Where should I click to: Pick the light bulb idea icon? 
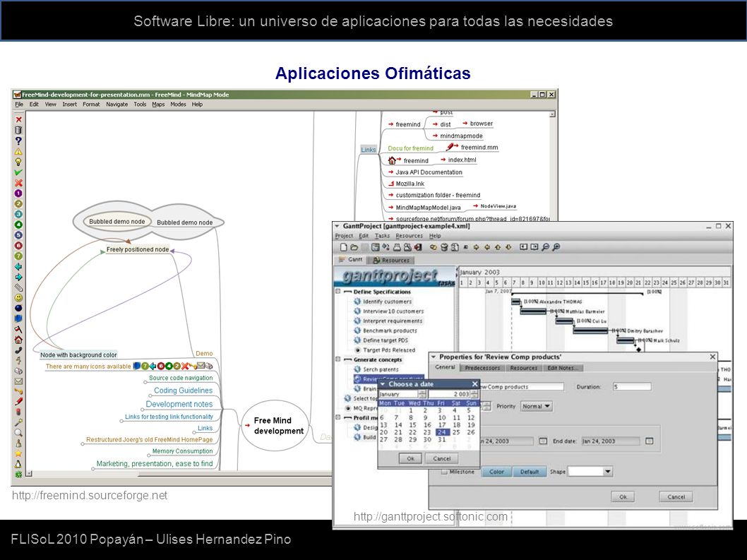[x=18, y=162]
